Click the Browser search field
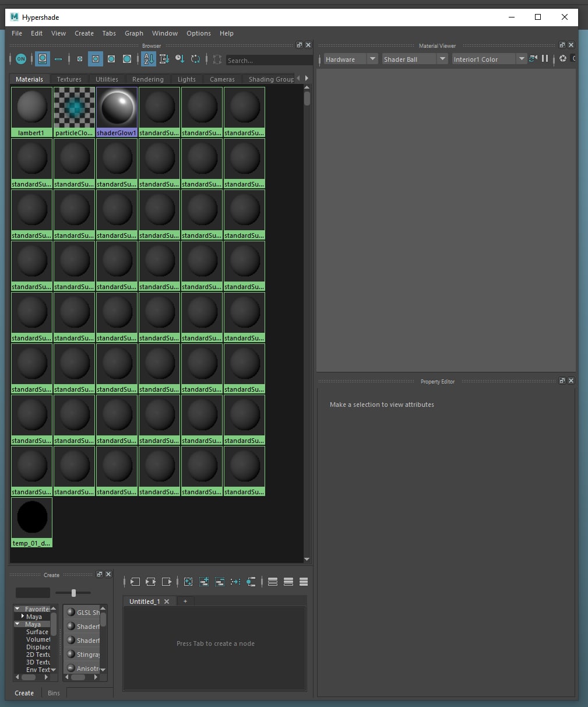 tap(269, 60)
